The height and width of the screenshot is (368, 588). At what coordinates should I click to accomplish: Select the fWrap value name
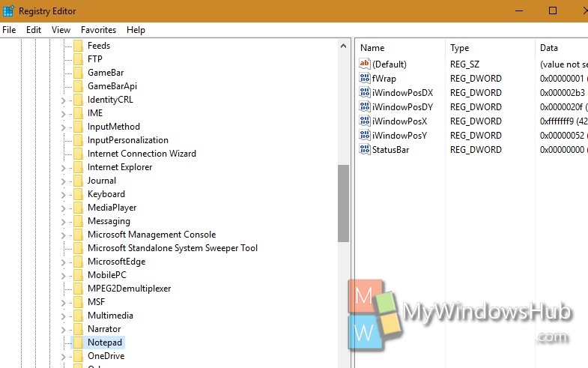(384, 79)
